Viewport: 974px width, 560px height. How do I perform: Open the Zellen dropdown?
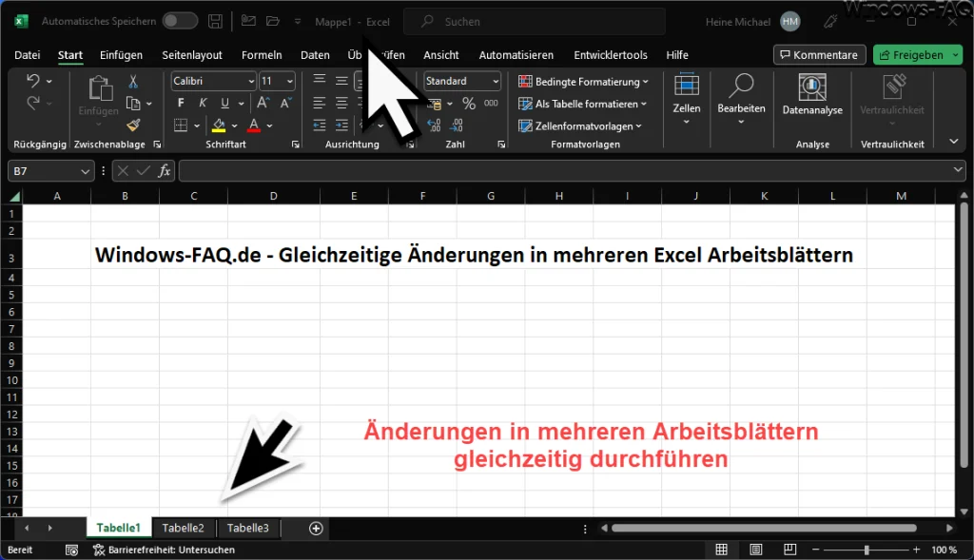pyautogui.click(x=687, y=100)
